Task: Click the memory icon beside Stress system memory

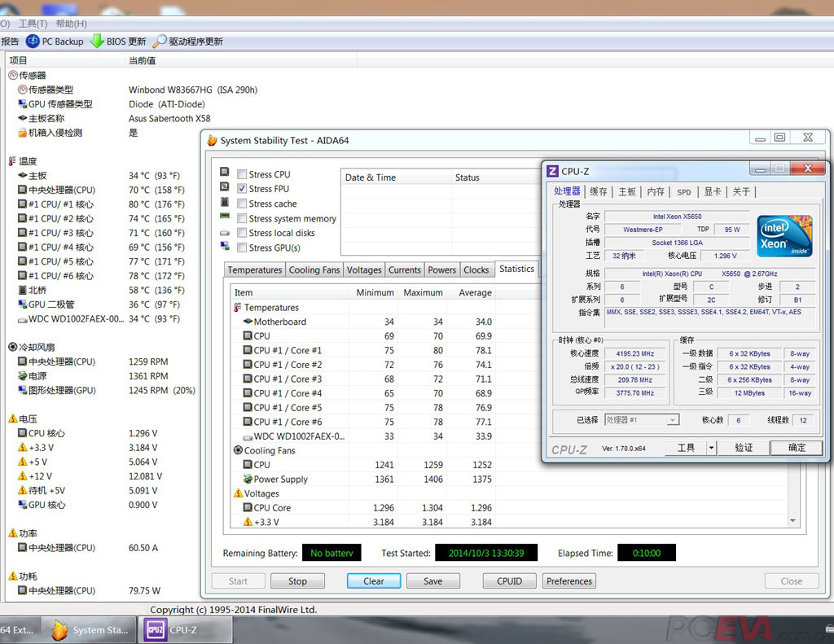Action: pyautogui.click(x=225, y=216)
